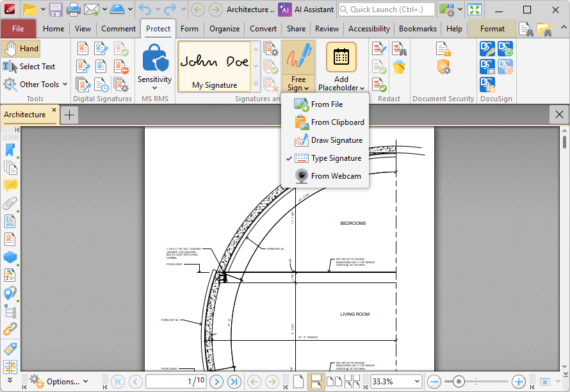Open the Accessibility ribbon tab
The image size is (570, 392).
point(369,29)
